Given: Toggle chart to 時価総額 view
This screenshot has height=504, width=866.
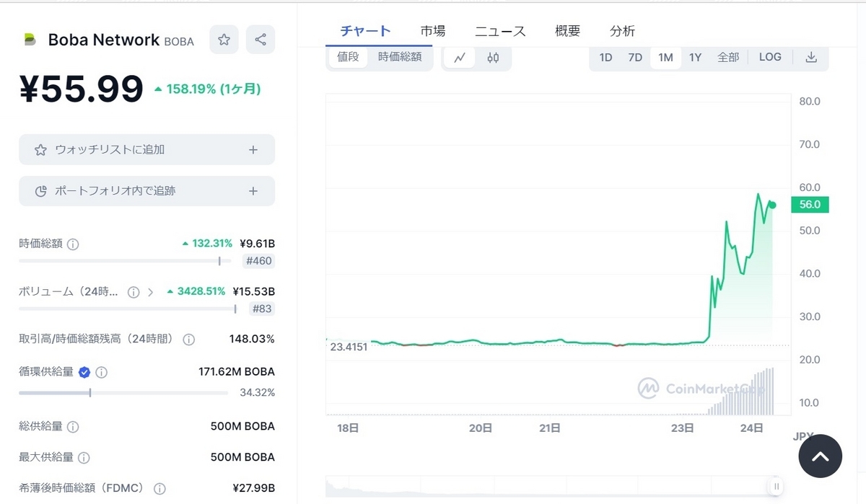Looking at the screenshot, I should click(x=400, y=57).
